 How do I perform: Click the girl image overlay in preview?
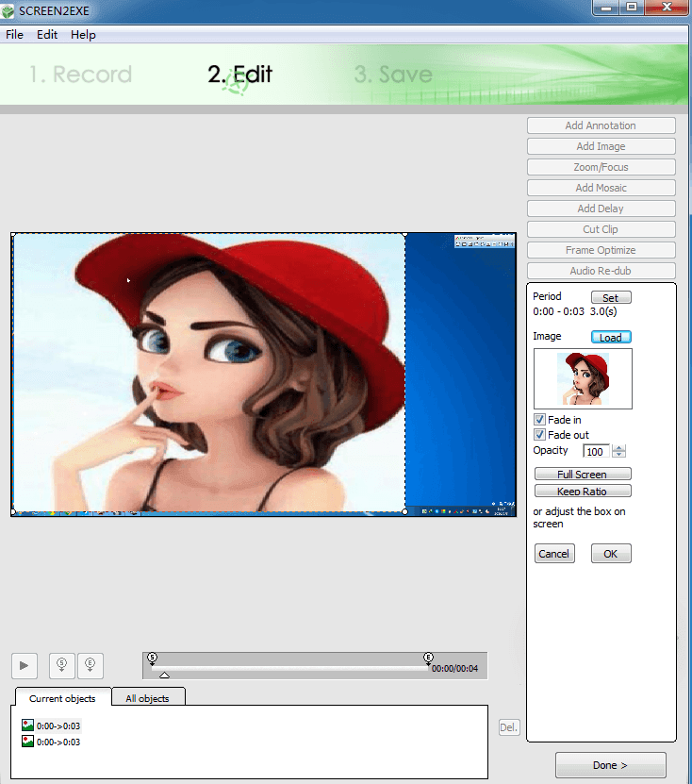209,373
